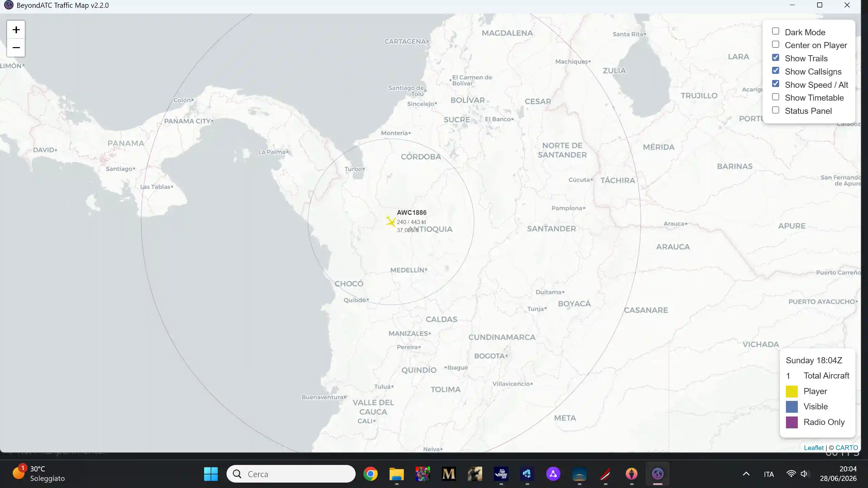The width and height of the screenshot is (868, 488).
Task: Click the 37,005 ft altitude readout
Action: coord(408,230)
